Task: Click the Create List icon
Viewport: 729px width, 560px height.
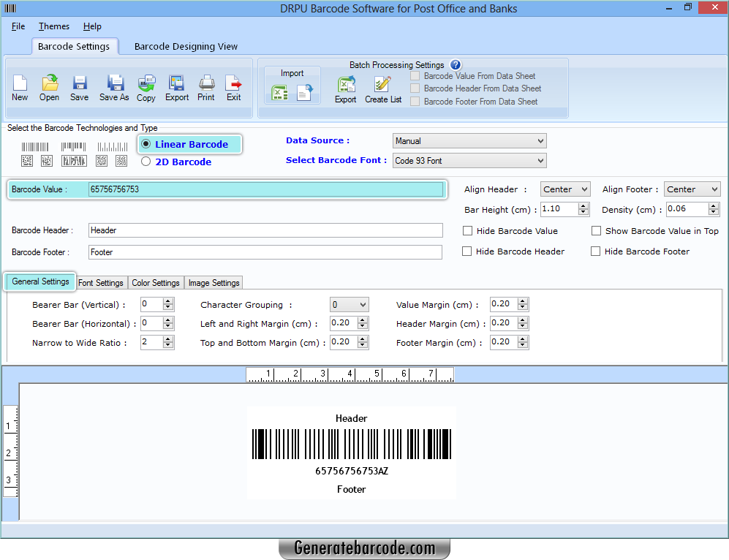Action: point(382,84)
